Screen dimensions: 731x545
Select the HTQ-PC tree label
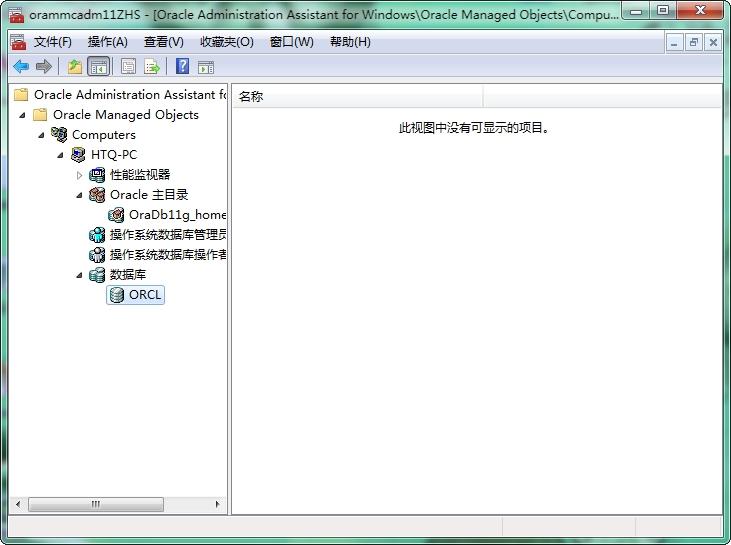point(114,155)
